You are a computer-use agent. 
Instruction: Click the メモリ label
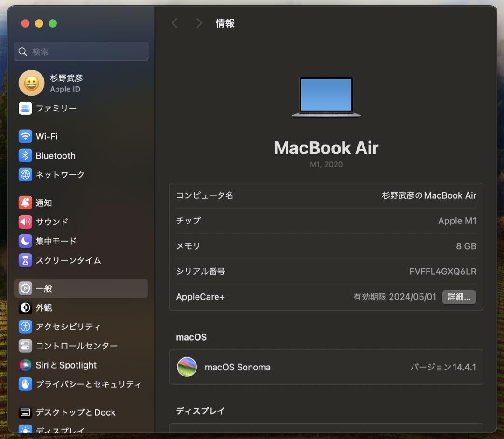pyautogui.click(x=188, y=246)
